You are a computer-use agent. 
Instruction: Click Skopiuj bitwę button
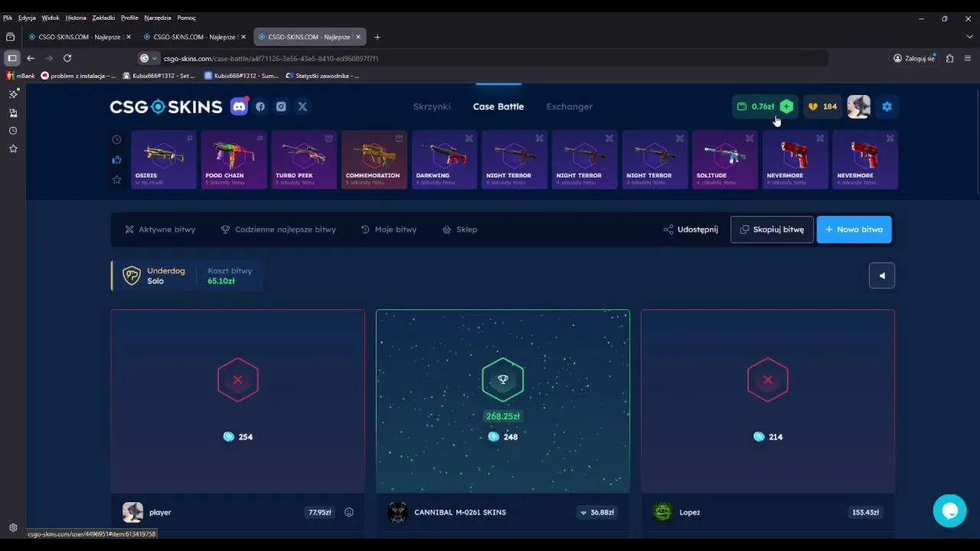coord(772,230)
